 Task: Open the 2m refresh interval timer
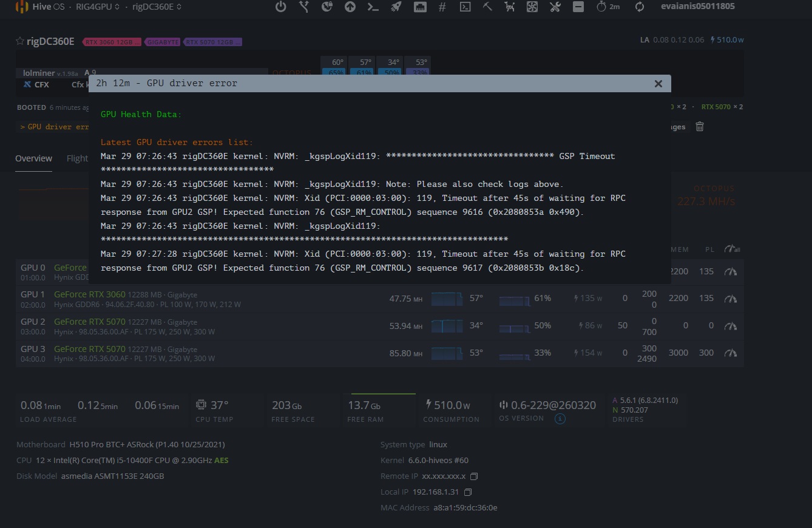click(x=608, y=7)
